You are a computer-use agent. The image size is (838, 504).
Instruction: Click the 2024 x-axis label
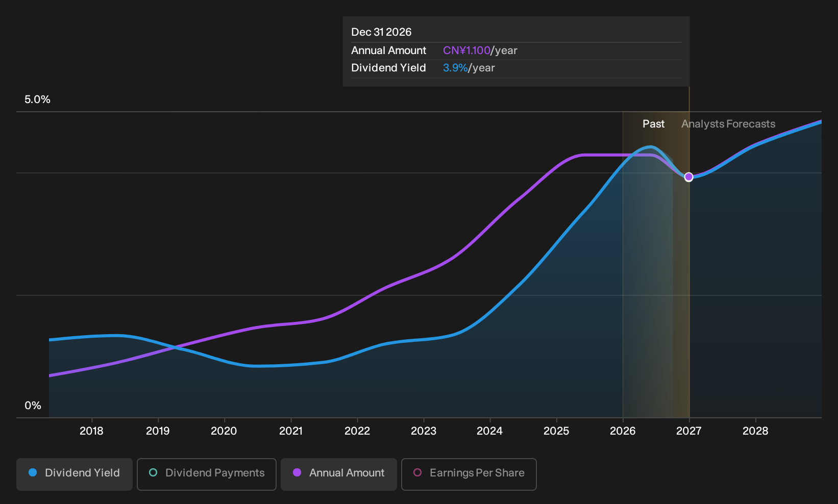pyautogui.click(x=490, y=431)
